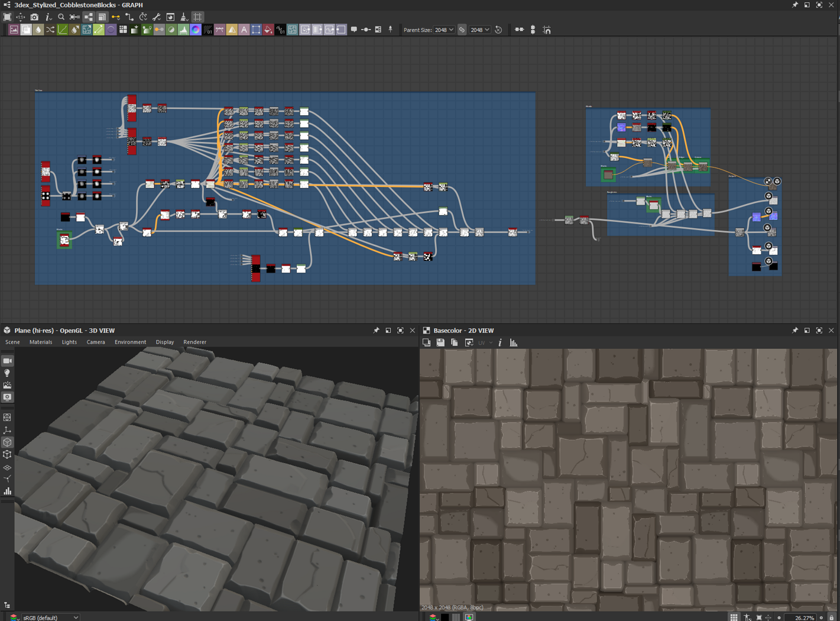This screenshot has height=621, width=840.
Task: Expand the sRGB (default) color space dropdown
Action: coord(50,617)
